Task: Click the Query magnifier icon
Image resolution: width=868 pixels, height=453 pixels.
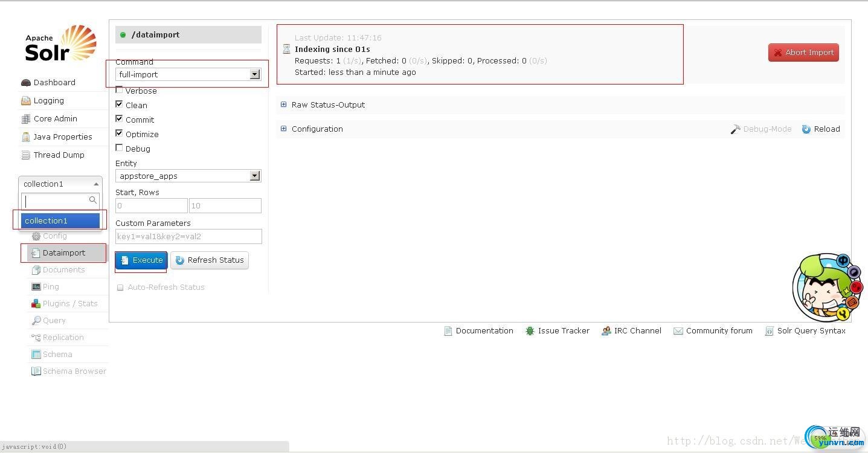Action: point(36,321)
